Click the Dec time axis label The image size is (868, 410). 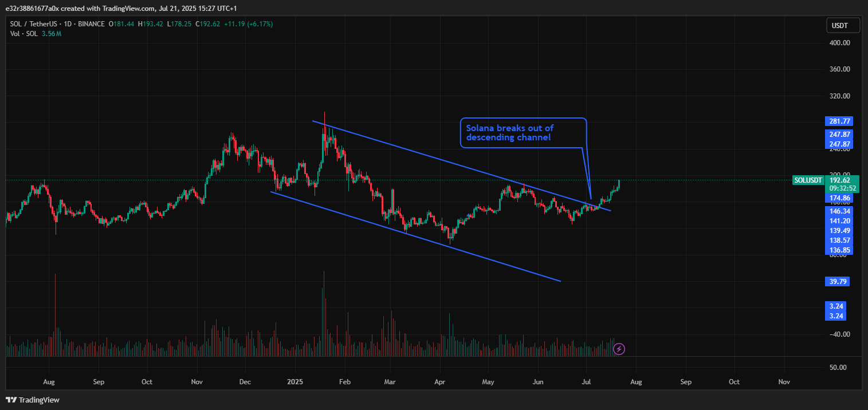tap(245, 381)
